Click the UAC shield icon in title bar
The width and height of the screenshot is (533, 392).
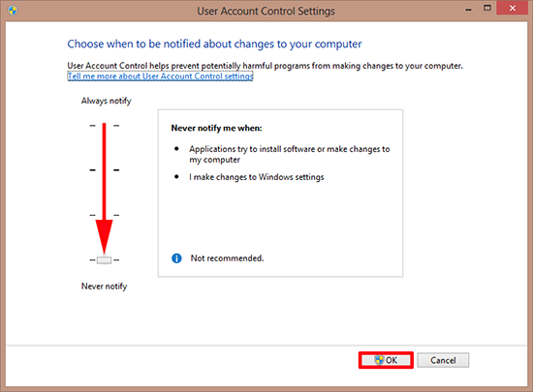point(13,11)
